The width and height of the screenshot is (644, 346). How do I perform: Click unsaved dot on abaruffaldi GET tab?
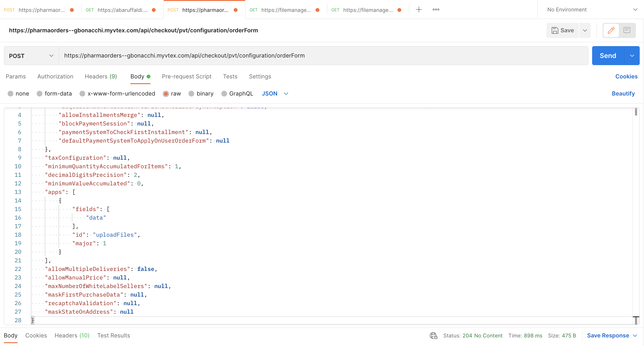click(x=154, y=10)
